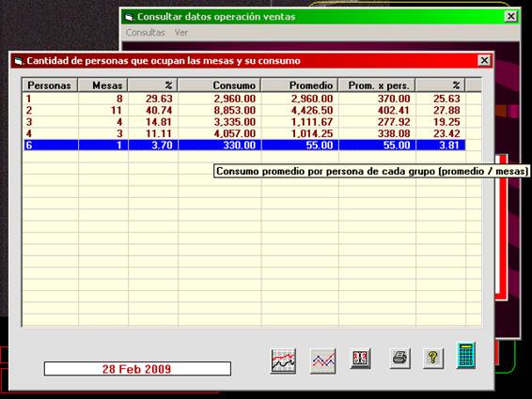
Task: Select the highlighted 6 personas row
Action: (244, 146)
